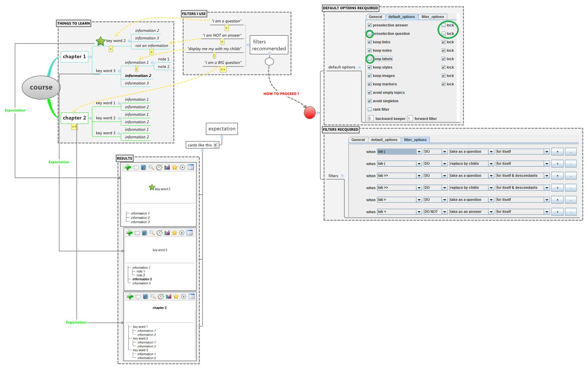Image resolution: width=588 pixels, height=369 pixels.
Task: Collapse the "chapter 1" node
Action: pos(90,57)
